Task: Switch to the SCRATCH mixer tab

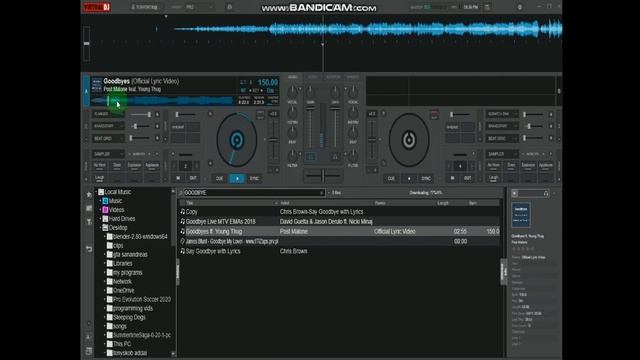Action: coord(333,77)
